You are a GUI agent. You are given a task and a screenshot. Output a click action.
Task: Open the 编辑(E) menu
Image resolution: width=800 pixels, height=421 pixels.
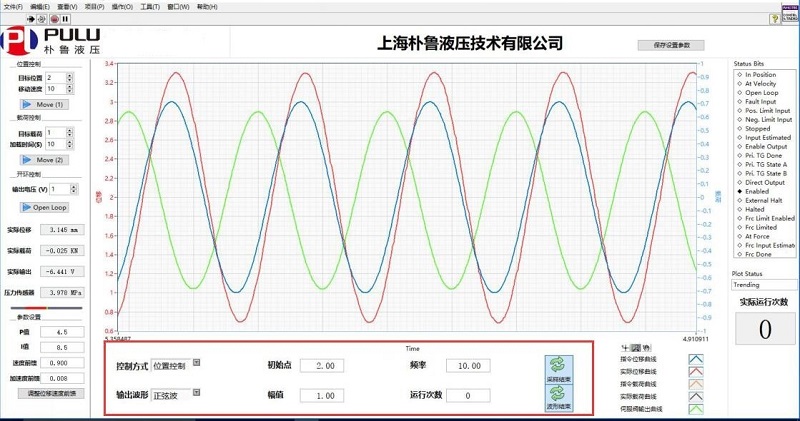click(x=40, y=7)
